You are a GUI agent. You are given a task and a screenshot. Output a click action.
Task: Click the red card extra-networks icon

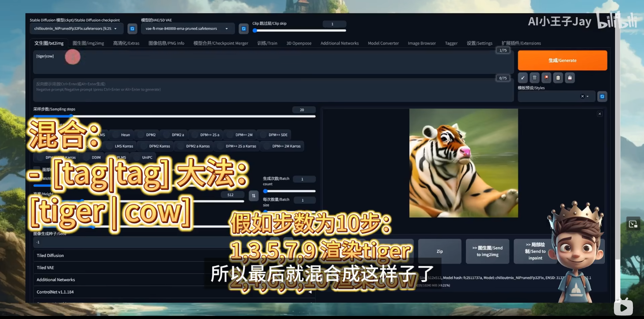click(x=546, y=78)
